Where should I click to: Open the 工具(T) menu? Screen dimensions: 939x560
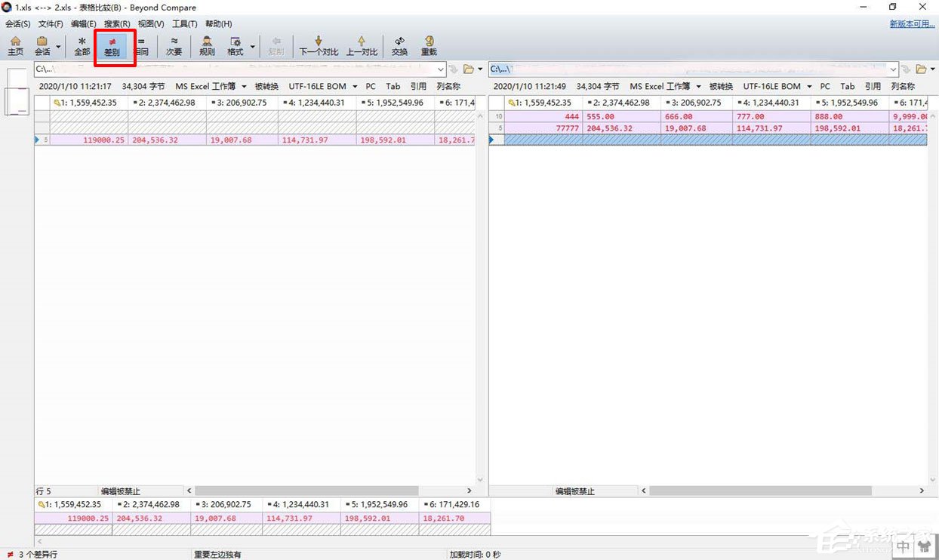pos(184,24)
